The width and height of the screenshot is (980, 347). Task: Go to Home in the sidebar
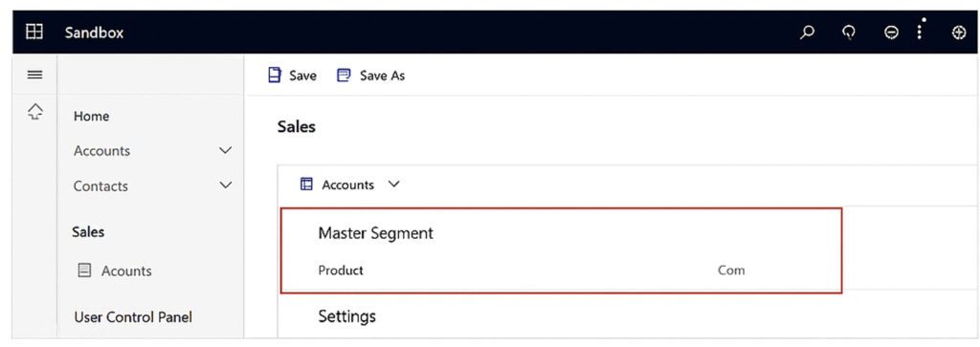[x=91, y=116]
